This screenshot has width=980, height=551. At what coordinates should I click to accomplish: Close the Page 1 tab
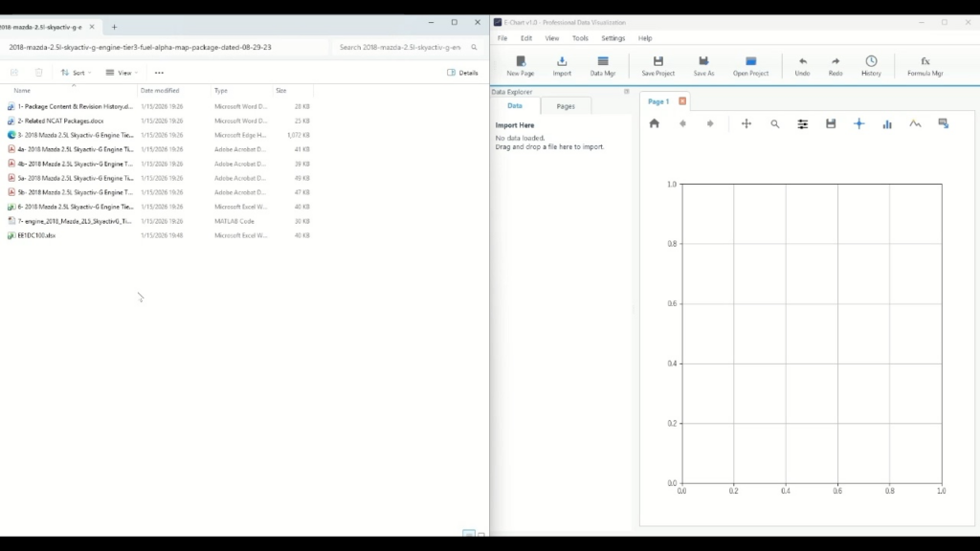(x=682, y=101)
